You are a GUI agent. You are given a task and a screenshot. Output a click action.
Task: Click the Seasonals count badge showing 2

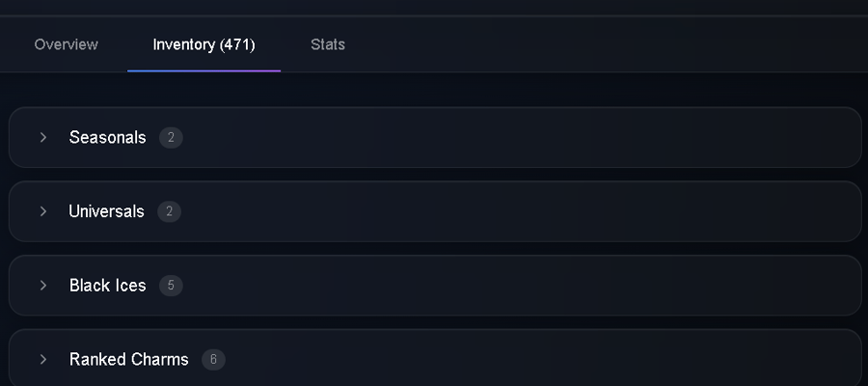click(171, 137)
